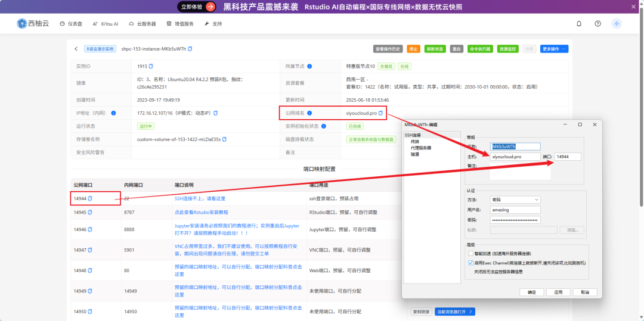Open link SSH连接不上，请看这里
644x321 pixels.
200,198
